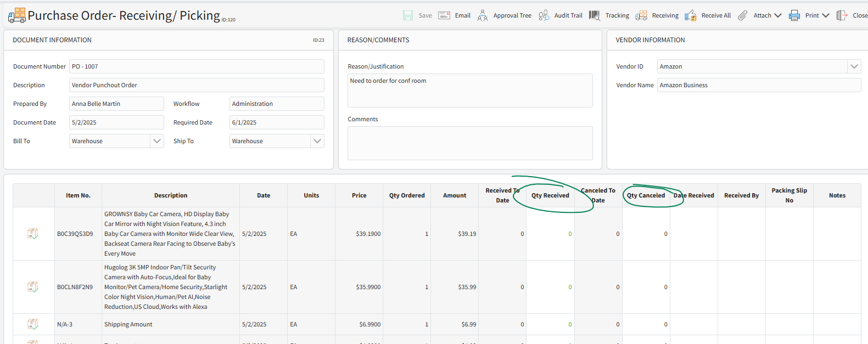Click the Qty Canceled column header
This screenshot has width=868, height=344.
tap(646, 195)
